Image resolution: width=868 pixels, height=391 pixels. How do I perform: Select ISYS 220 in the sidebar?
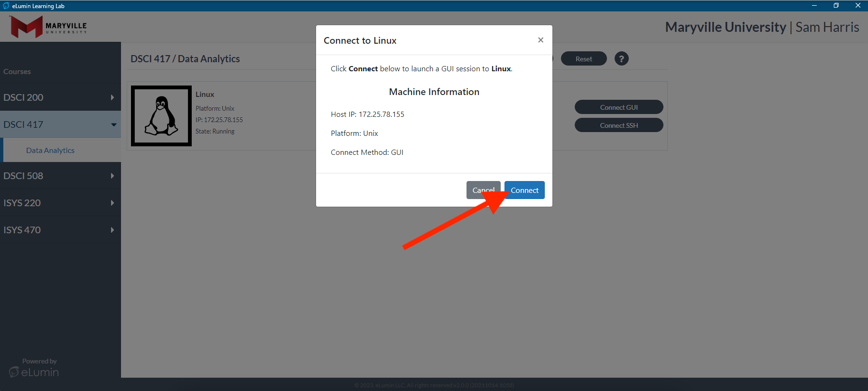[60, 203]
